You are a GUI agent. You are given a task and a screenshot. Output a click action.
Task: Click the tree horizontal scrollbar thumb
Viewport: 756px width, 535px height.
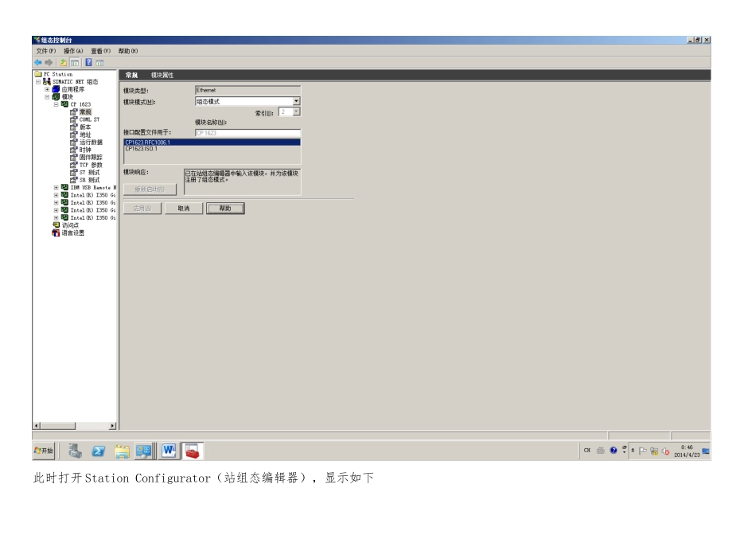pyautogui.click(x=58, y=426)
